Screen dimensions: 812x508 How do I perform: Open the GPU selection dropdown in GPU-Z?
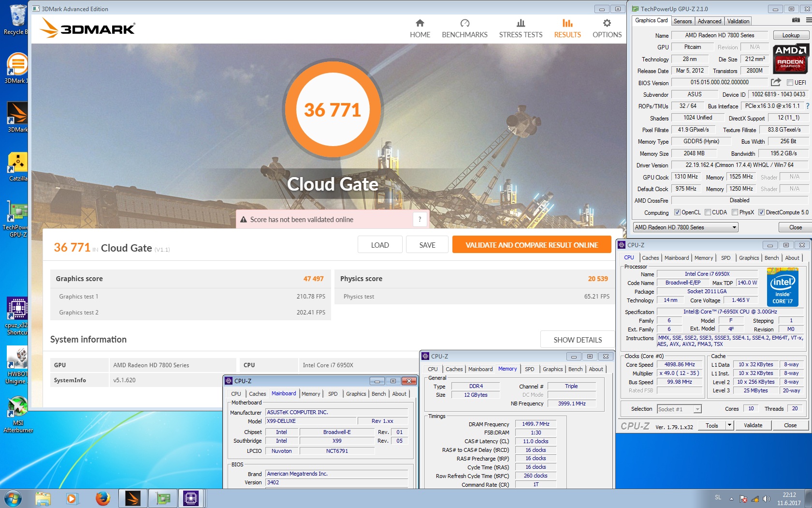[685, 227]
